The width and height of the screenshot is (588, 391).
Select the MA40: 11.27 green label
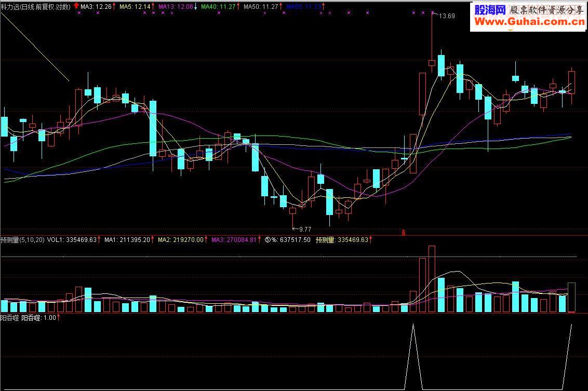tap(218, 6)
